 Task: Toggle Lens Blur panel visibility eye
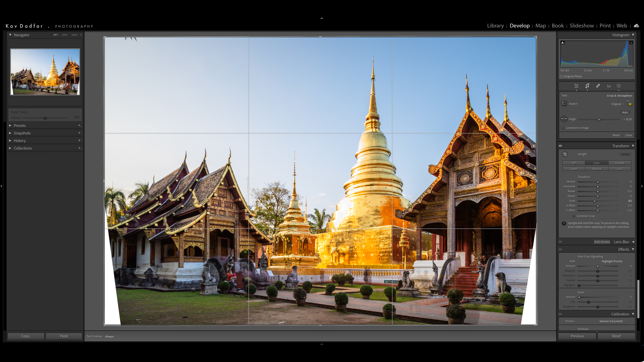(x=561, y=242)
